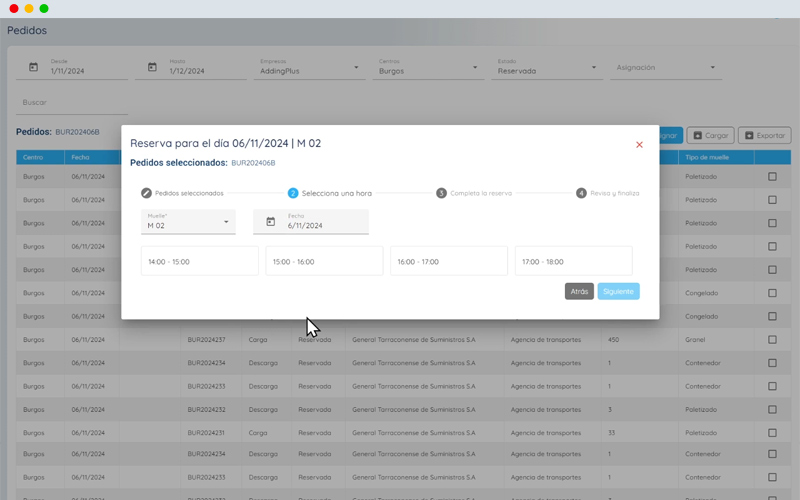Click the calendar icon beside Hasta date
This screenshot has height=500, width=800.
152,67
